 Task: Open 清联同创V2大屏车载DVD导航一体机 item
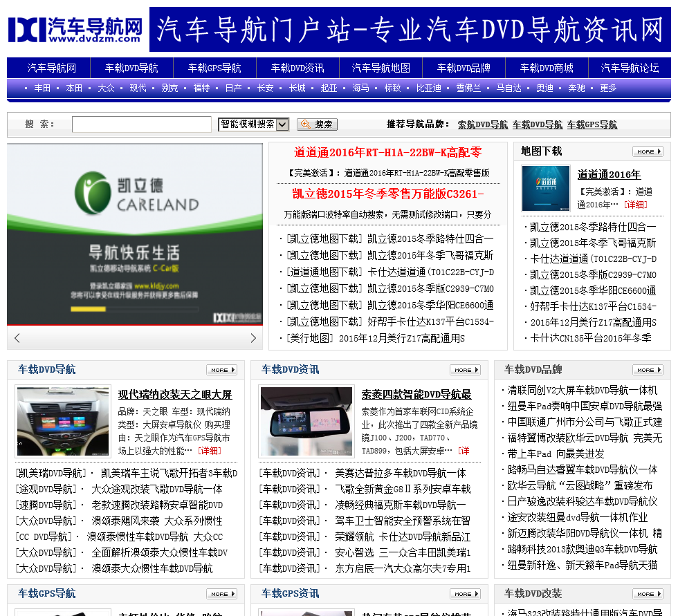[583, 391]
